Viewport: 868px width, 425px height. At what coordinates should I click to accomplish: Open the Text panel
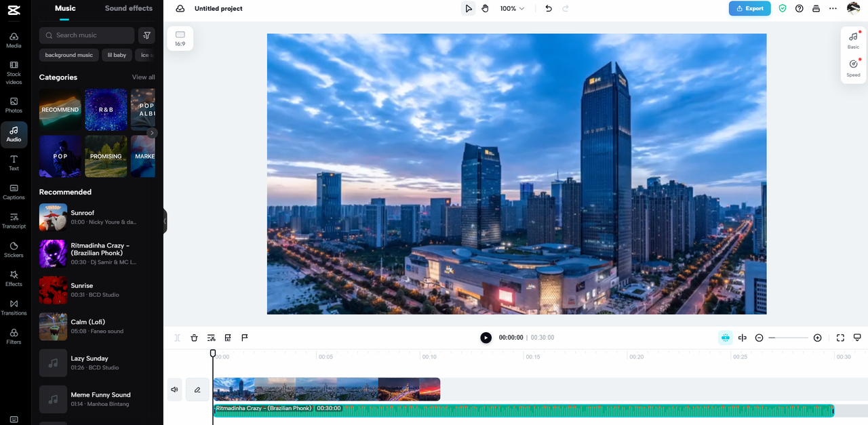click(14, 163)
